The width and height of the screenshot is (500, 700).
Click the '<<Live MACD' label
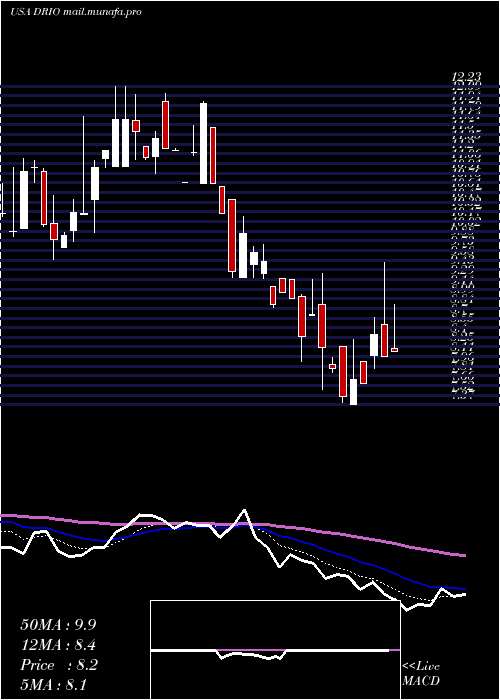click(x=421, y=674)
